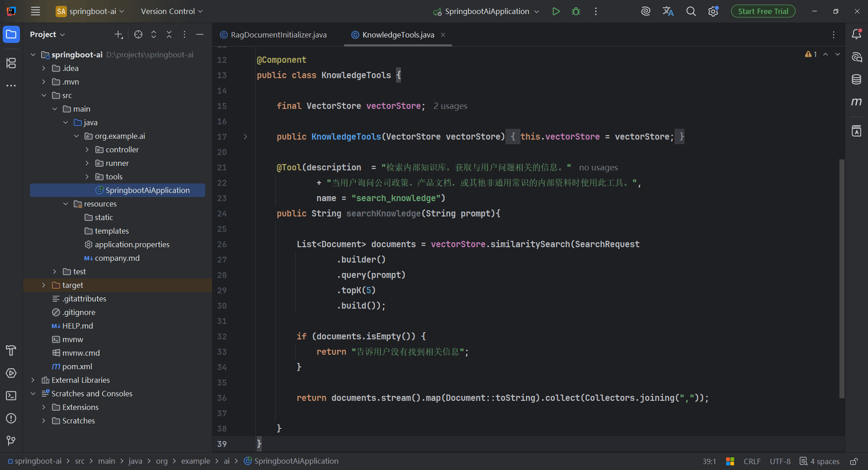
Task: Toggle read-only lock in status bar
Action: [854, 461]
